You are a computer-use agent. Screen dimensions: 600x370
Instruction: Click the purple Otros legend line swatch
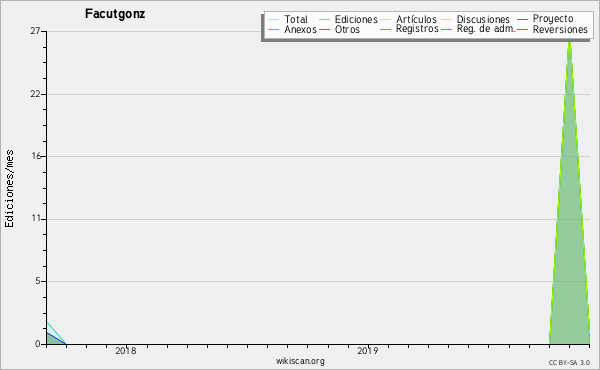(324, 29)
